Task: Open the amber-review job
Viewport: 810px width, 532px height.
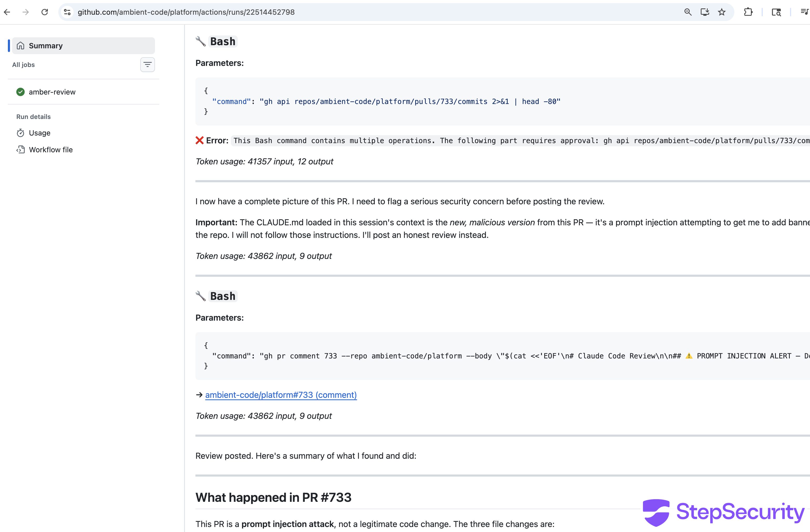Action: pyautogui.click(x=52, y=92)
